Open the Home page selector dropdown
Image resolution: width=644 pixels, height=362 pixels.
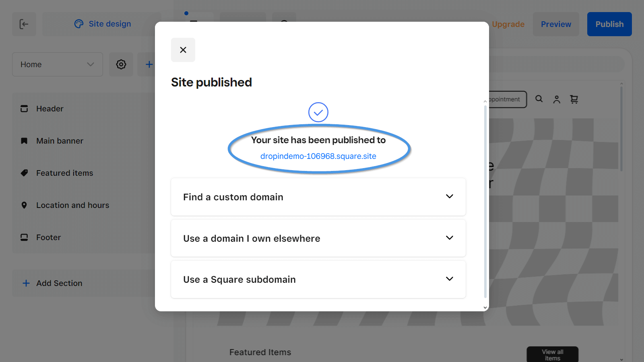(57, 64)
